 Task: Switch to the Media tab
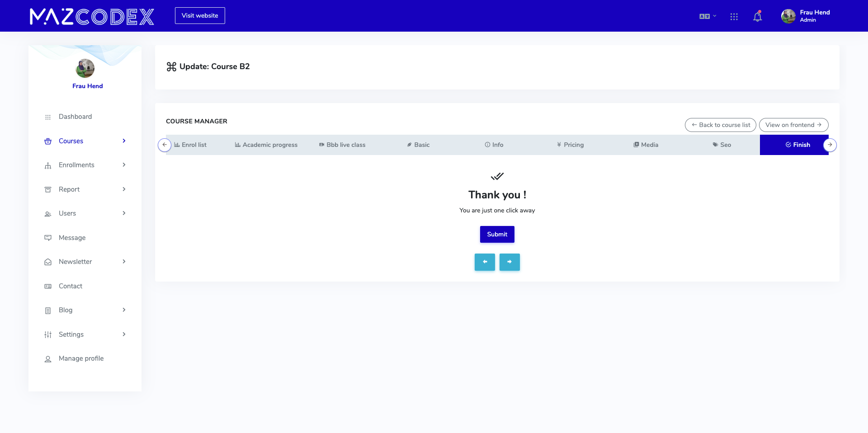pos(646,145)
